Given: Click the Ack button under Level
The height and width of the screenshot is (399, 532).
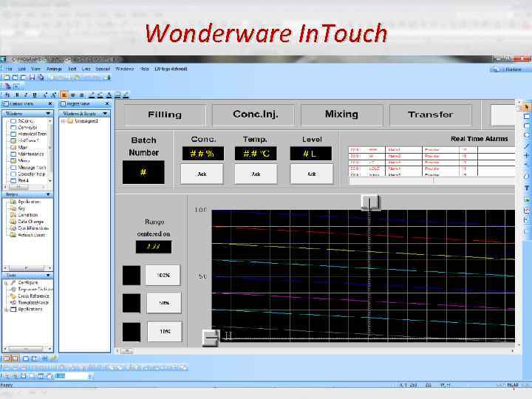Looking at the screenshot, I should point(312,174).
